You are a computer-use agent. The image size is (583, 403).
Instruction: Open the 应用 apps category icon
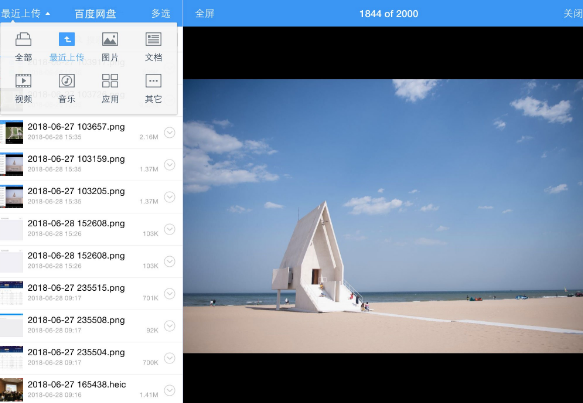110,81
